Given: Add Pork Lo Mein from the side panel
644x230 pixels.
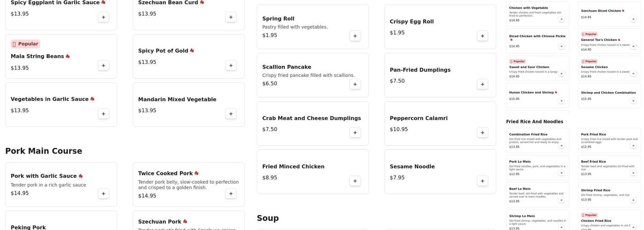Looking at the screenshot, I should coord(561,173).
